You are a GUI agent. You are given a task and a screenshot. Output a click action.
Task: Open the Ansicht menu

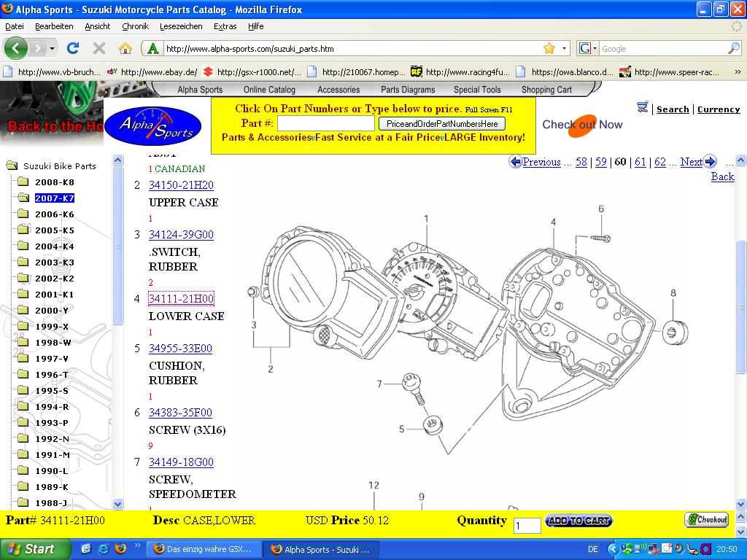click(x=97, y=26)
